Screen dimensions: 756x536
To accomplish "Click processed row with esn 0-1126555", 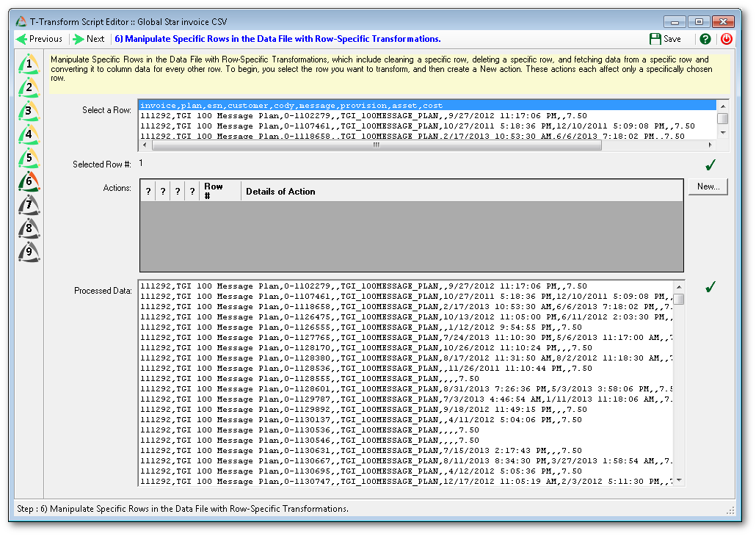I will click(406, 327).
